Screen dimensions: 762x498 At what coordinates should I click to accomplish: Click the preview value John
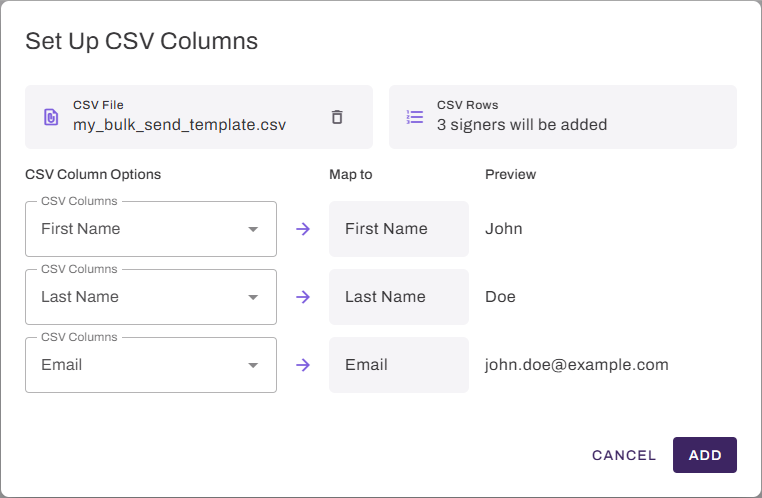point(503,229)
